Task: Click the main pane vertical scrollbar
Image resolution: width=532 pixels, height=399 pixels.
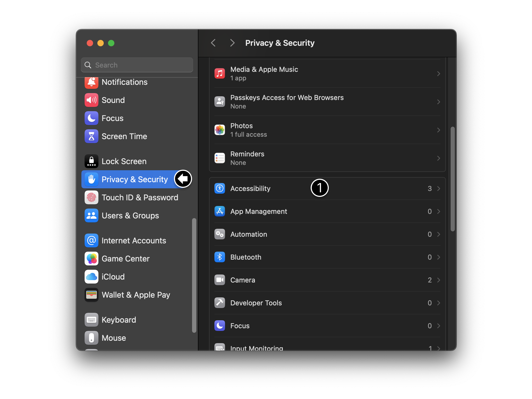Action: [452, 179]
